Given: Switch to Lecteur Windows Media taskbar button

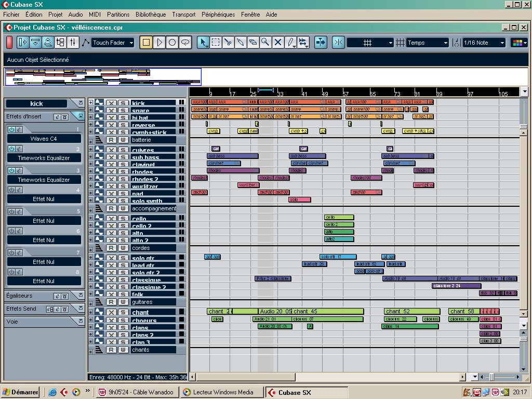Looking at the screenshot, I should coord(222,392).
